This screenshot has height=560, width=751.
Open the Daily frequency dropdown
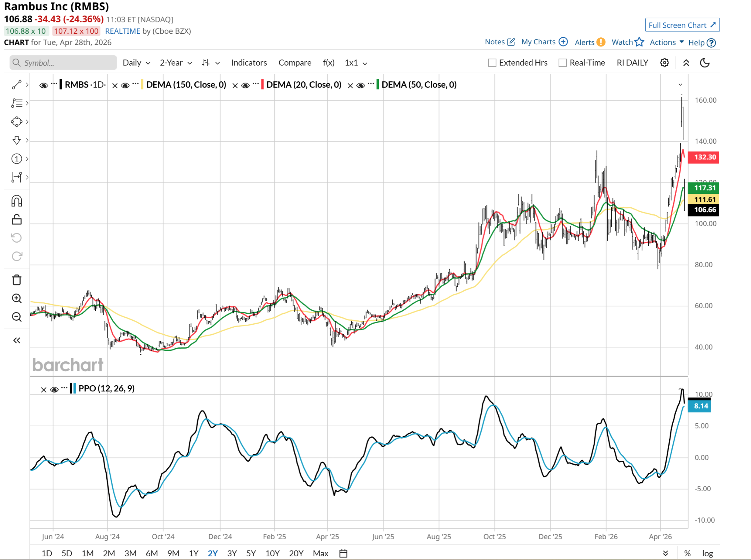coord(136,63)
